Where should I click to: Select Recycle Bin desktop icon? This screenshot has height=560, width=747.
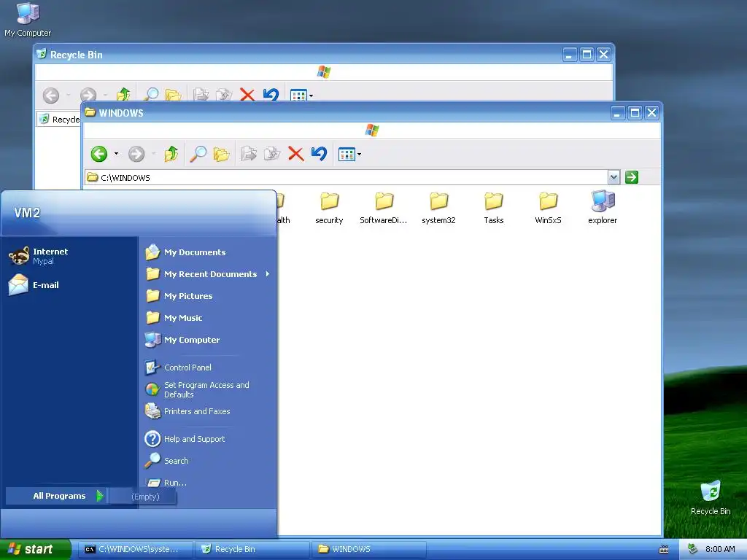tap(711, 497)
